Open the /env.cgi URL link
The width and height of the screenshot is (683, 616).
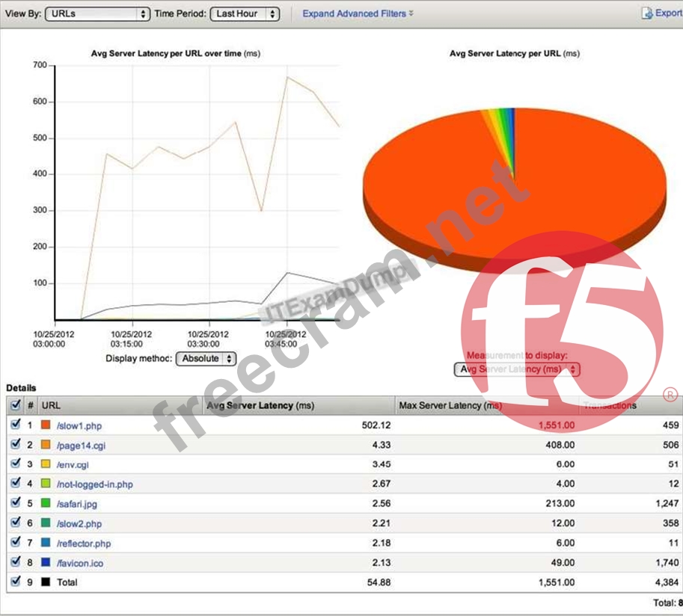73,465
